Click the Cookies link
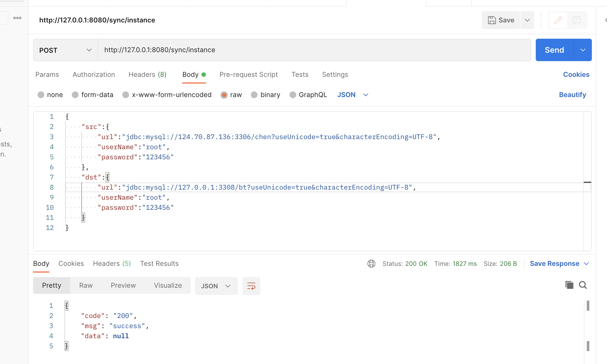 click(576, 75)
